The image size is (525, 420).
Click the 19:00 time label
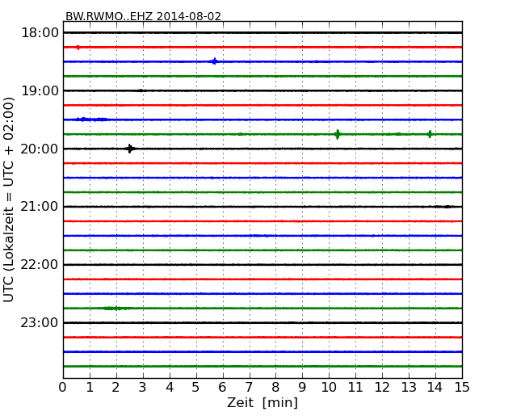[40, 90]
